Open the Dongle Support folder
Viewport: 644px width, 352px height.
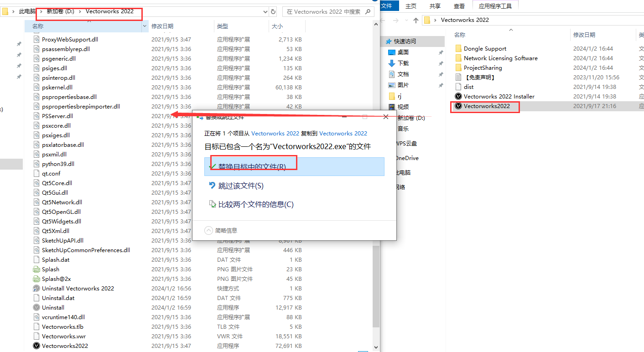pyautogui.click(x=484, y=48)
